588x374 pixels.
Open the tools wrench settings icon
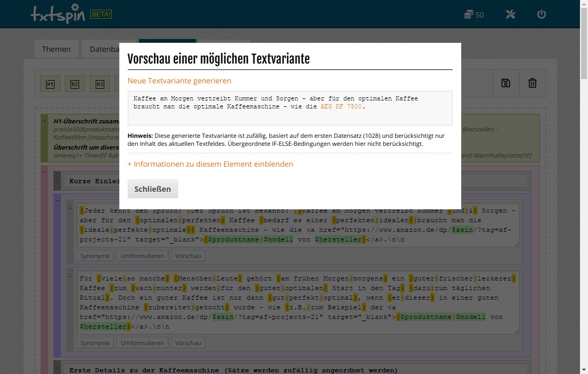point(510,14)
